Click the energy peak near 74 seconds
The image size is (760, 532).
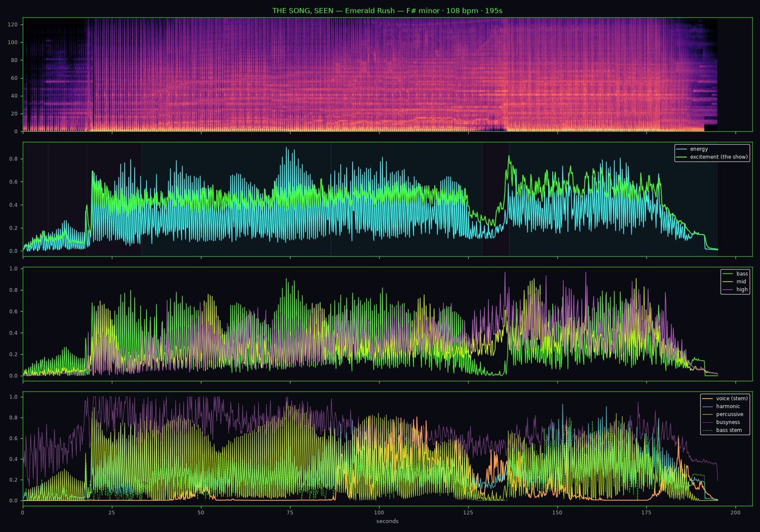click(x=287, y=148)
